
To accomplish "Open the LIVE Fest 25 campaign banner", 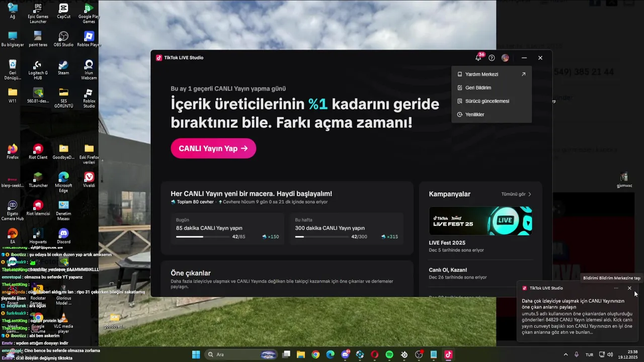I will click(480, 221).
